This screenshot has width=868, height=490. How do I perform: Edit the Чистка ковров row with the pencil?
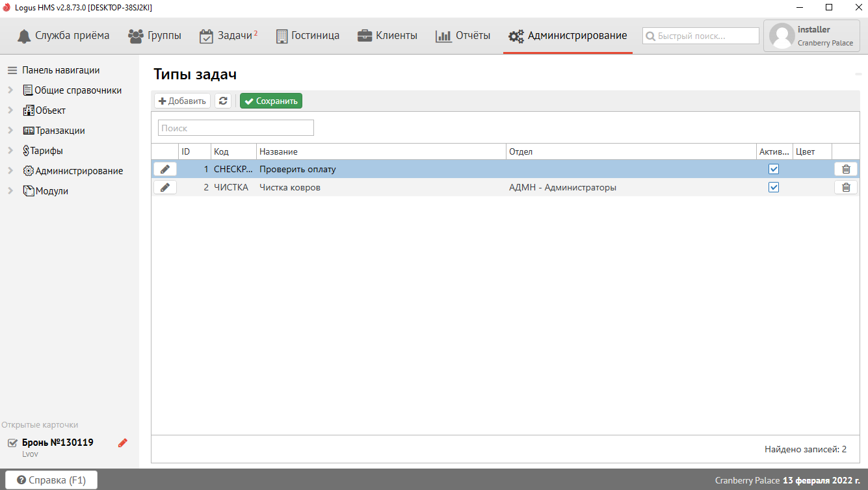click(x=165, y=187)
